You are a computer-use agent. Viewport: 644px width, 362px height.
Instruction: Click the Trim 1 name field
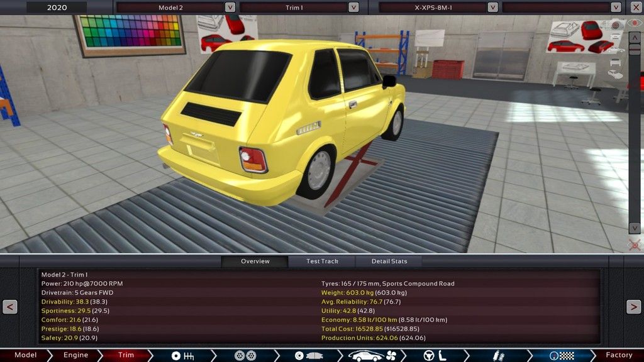tap(294, 8)
